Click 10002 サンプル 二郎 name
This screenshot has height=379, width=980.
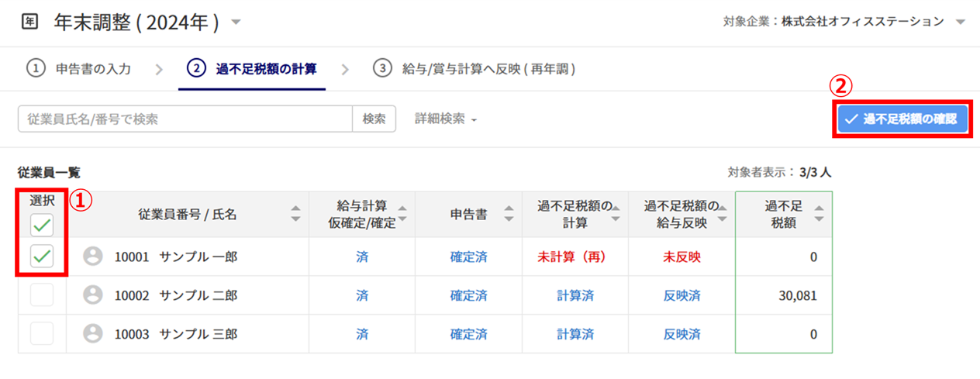tap(176, 295)
